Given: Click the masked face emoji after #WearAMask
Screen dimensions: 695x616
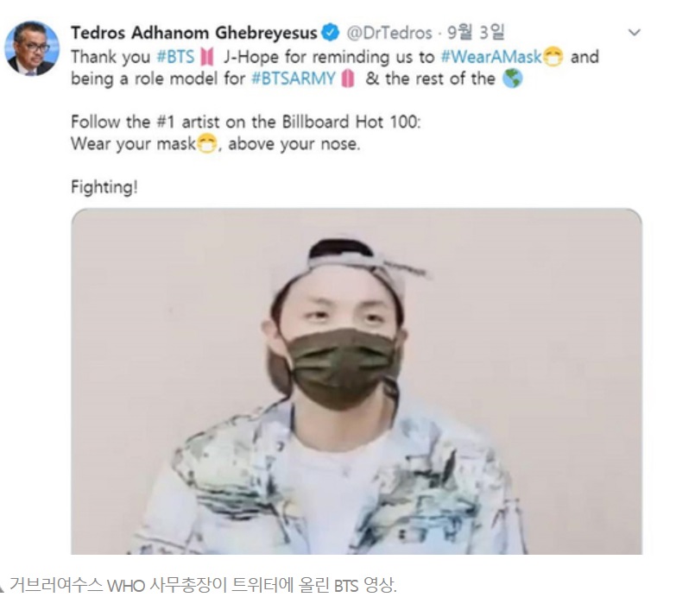Looking at the screenshot, I should pyautogui.click(x=553, y=57).
